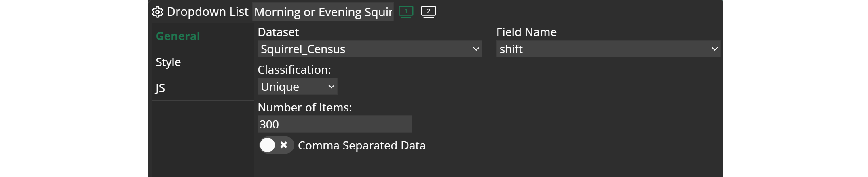Click the Classification label
The image size is (868, 177).
(x=294, y=70)
